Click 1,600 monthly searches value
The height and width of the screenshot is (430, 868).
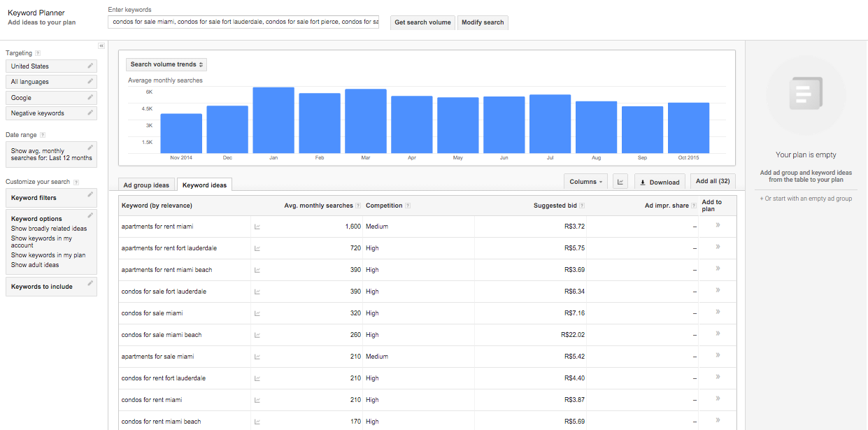(353, 227)
